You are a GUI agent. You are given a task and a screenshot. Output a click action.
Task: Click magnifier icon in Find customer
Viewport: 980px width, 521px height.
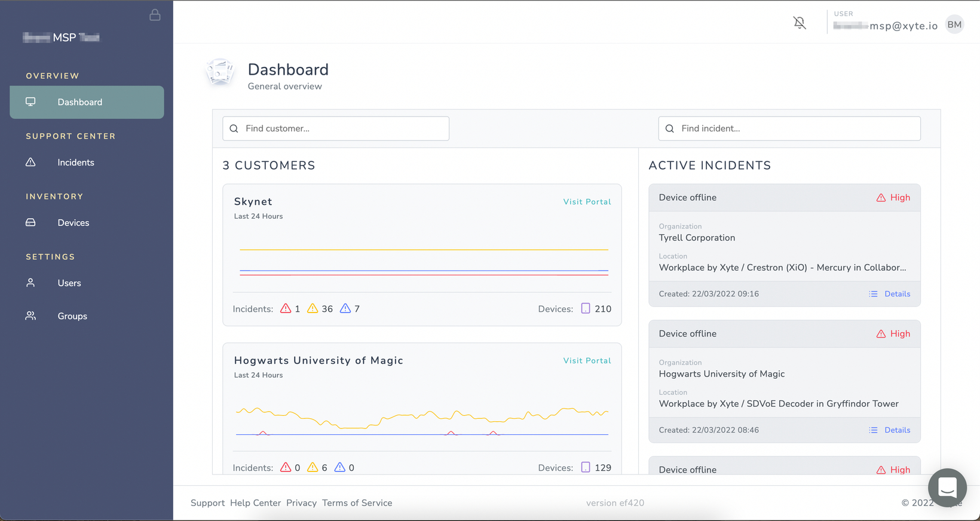tap(234, 128)
